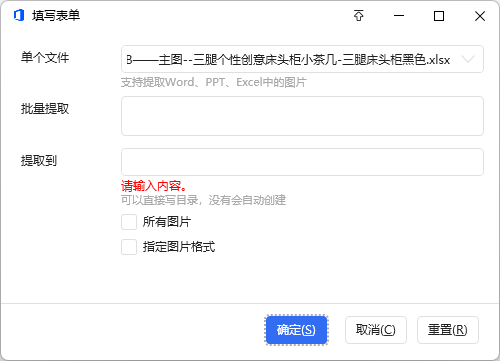Toggle the 指定图片格式 checkbox

click(129, 247)
